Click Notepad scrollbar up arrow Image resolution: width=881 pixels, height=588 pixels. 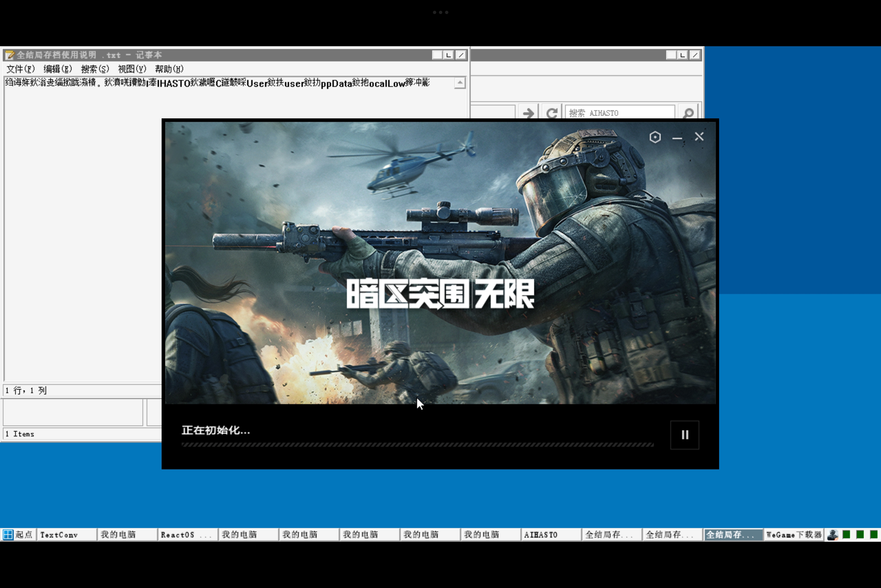coord(460,83)
